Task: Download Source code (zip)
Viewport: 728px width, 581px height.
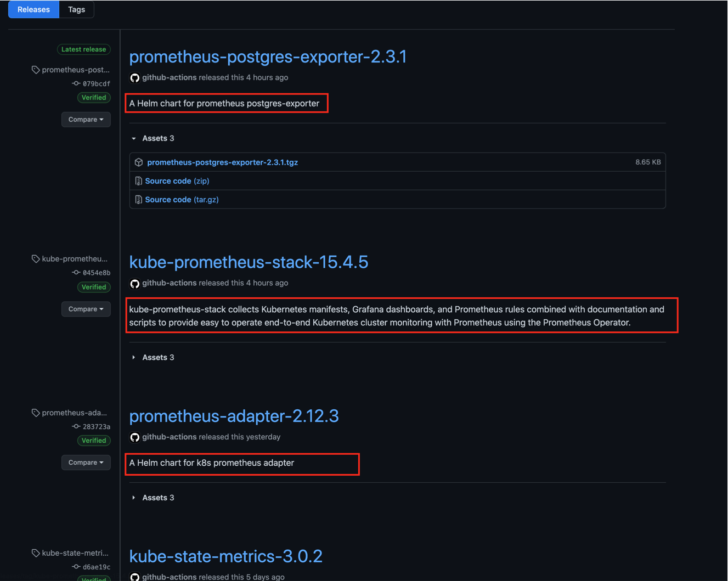Action: point(177,181)
